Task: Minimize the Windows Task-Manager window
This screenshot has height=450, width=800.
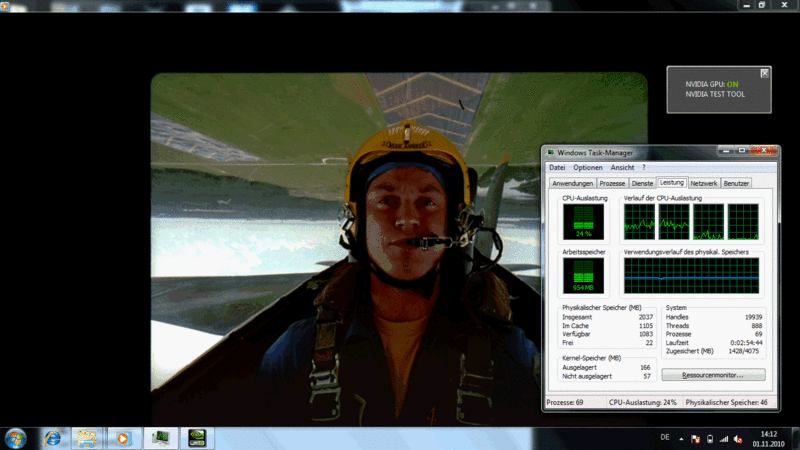Action: [726, 151]
